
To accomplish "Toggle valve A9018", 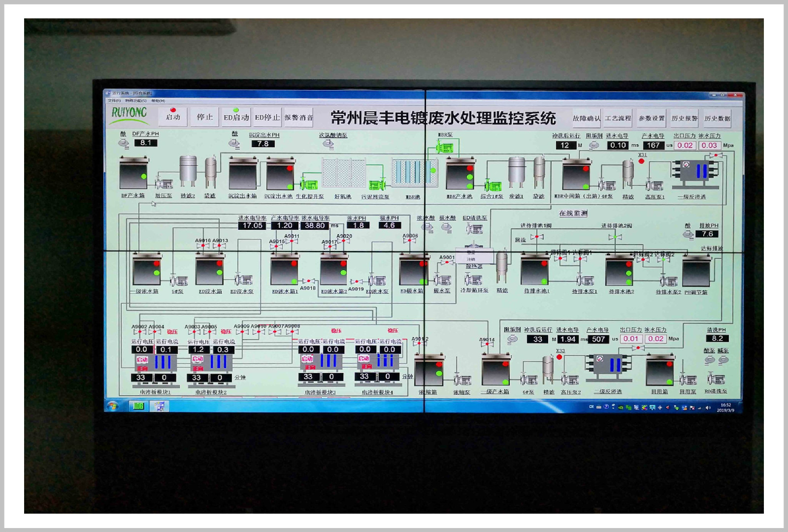I will 308,281.
